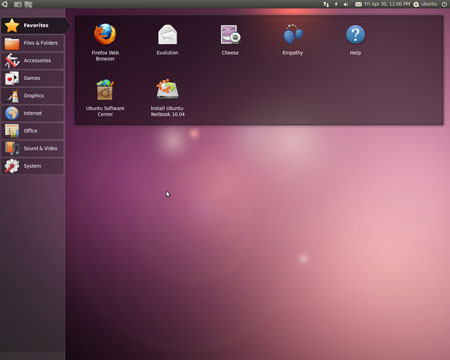450x360 pixels.
Task: Open the ubuntu user menu
Action: (x=426, y=4)
